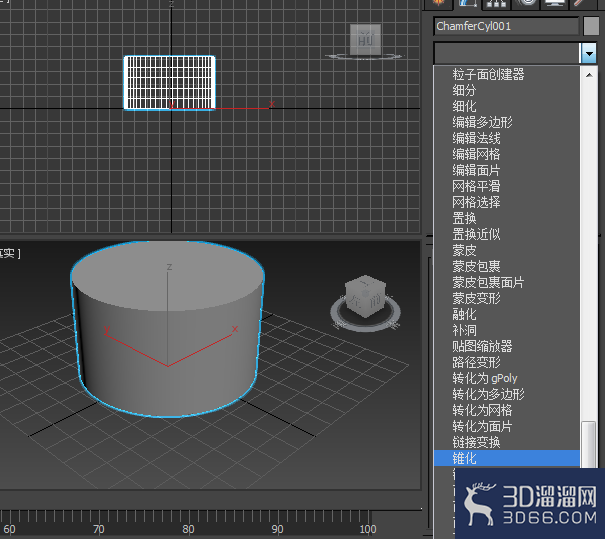Click the object color swatch beside ChamferCyl001
This screenshot has width=605, height=539.
(x=591, y=26)
